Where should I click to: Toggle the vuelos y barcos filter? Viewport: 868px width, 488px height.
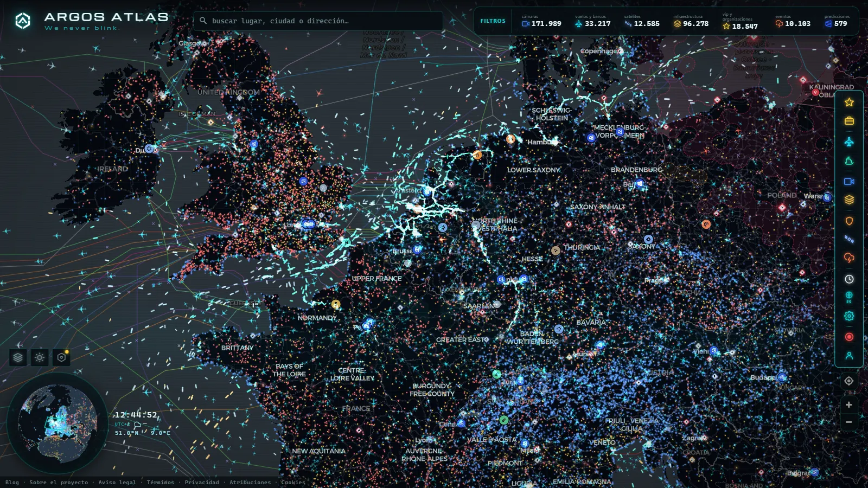[x=592, y=21]
